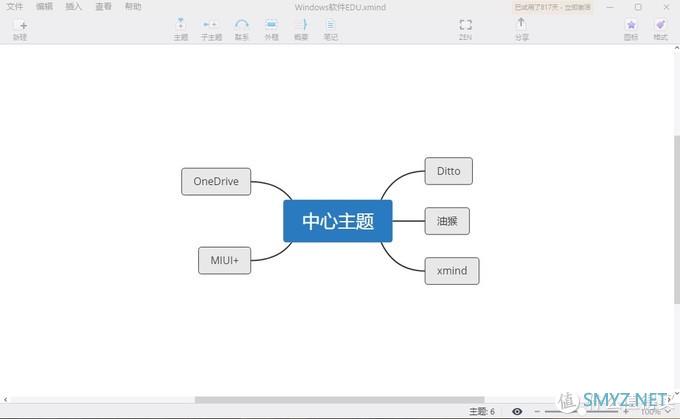Open the 格式 format panel

[660, 29]
